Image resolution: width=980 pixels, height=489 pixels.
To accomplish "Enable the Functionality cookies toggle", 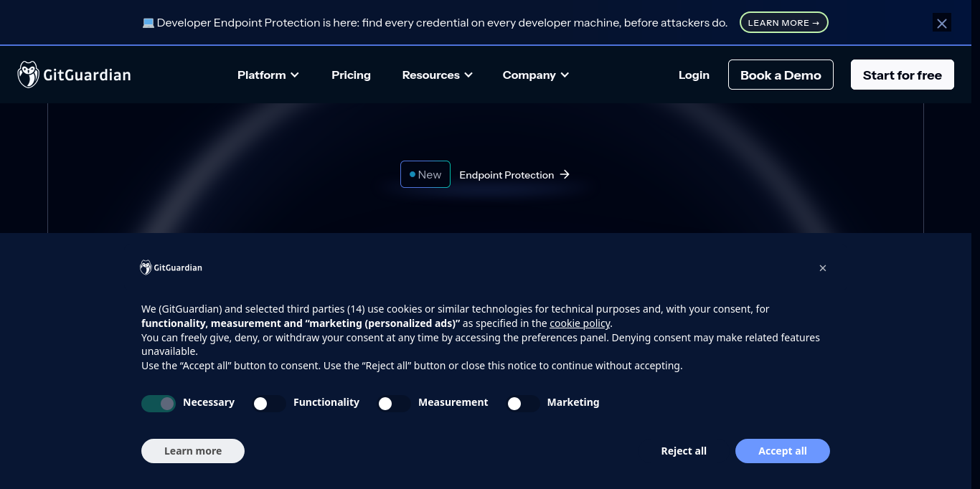I will (269, 404).
